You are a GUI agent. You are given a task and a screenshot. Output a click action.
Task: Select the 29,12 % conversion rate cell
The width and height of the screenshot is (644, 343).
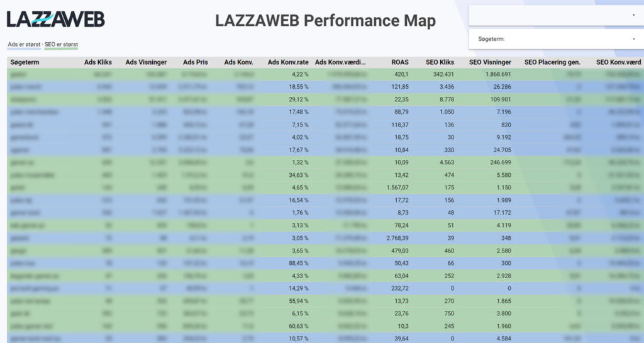298,99
